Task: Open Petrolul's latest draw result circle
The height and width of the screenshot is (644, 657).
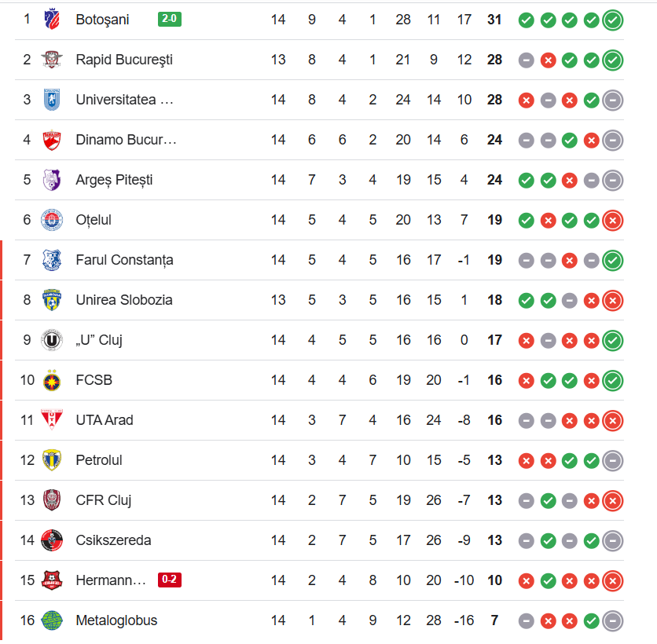Action: (613, 460)
